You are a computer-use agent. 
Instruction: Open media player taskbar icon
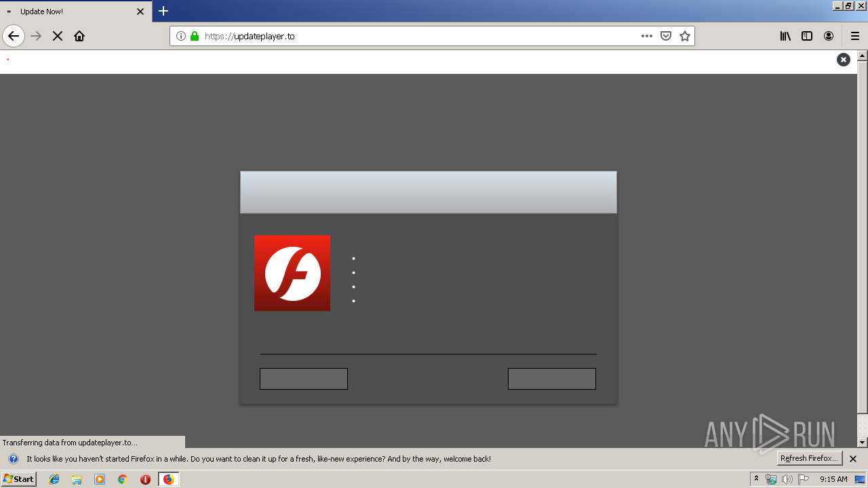(100, 479)
